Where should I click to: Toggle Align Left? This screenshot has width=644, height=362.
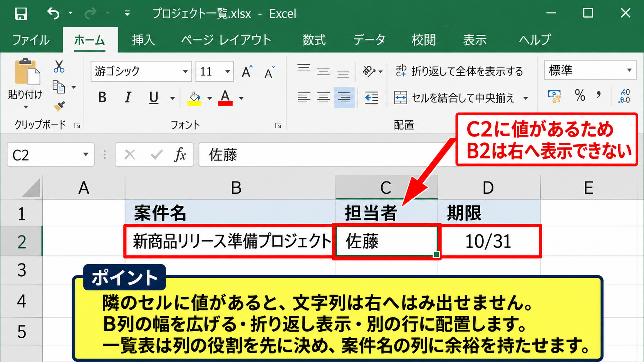tap(304, 98)
